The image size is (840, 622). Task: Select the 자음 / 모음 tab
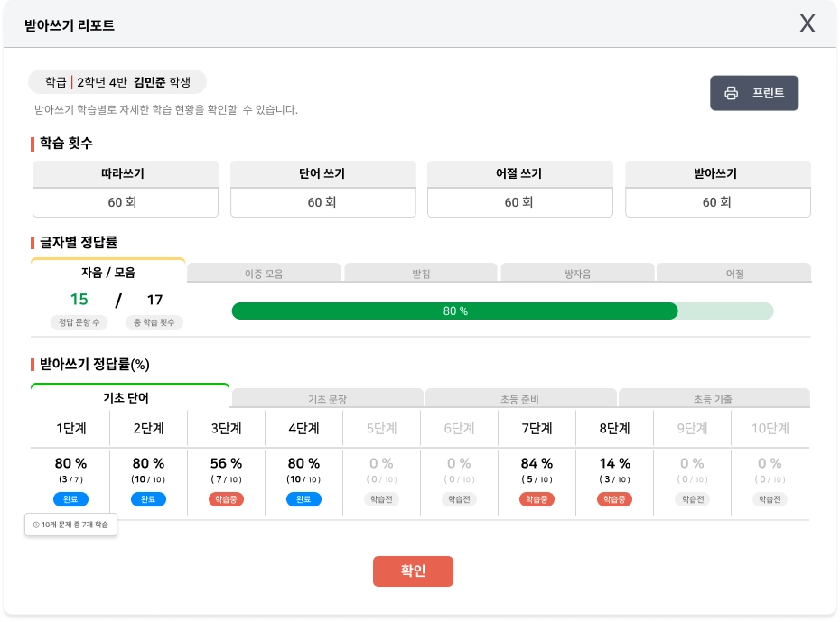108,272
